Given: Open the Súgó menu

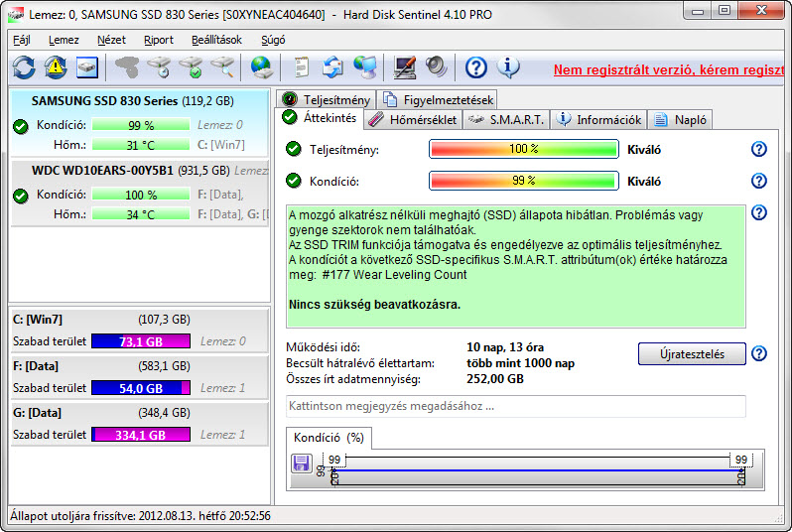Looking at the screenshot, I should pos(273,40).
